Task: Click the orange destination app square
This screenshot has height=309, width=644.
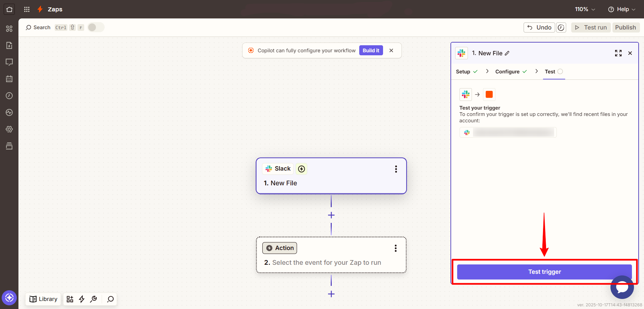Action: click(x=489, y=95)
